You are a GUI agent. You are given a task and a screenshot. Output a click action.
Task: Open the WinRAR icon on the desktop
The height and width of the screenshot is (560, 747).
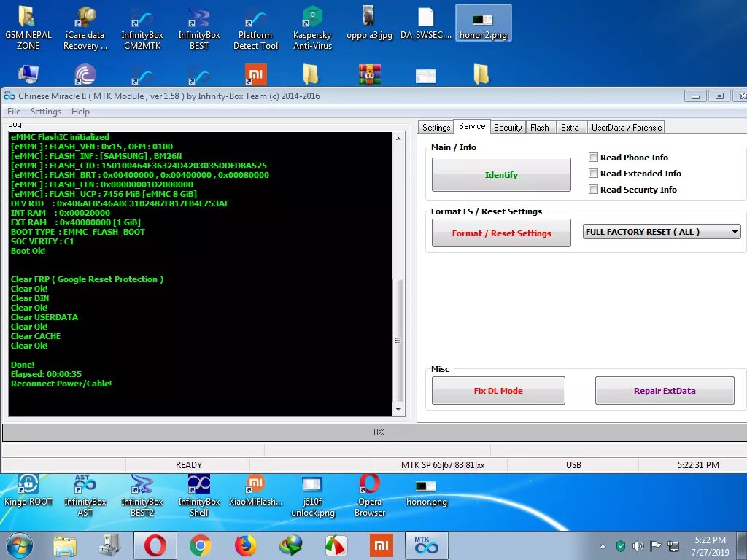point(370,74)
